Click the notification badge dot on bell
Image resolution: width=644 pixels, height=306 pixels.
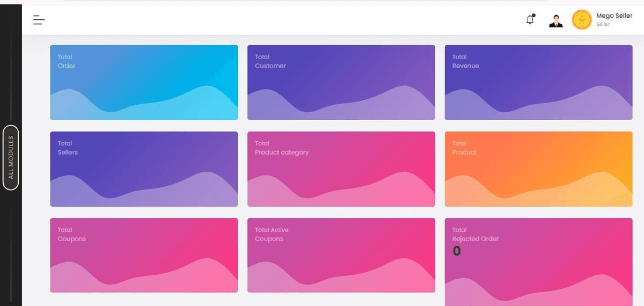pyautogui.click(x=533, y=16)
